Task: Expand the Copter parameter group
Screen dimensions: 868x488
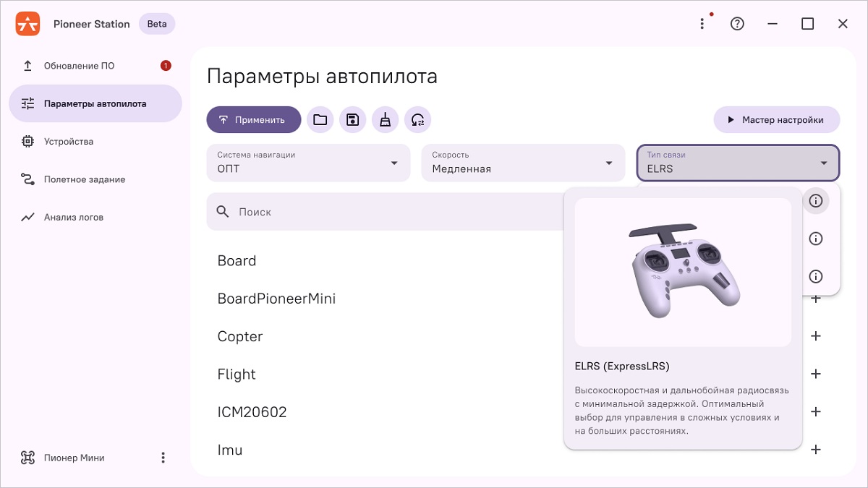Action: [x=816, y=336]
